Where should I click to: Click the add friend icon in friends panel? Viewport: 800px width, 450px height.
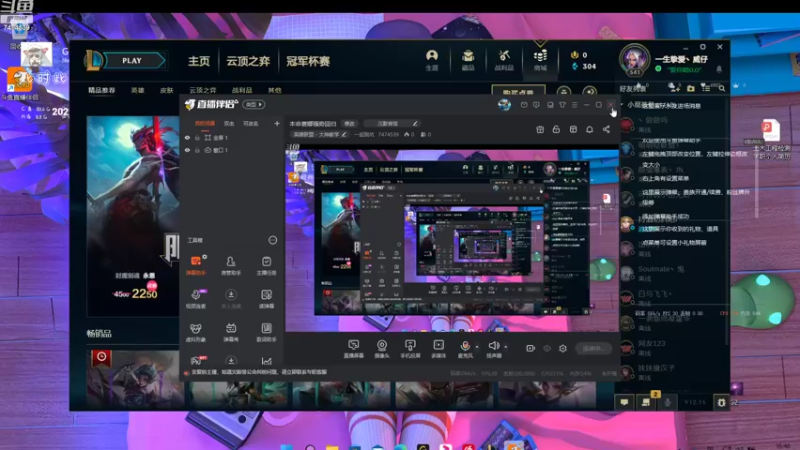tap(674, 88)
